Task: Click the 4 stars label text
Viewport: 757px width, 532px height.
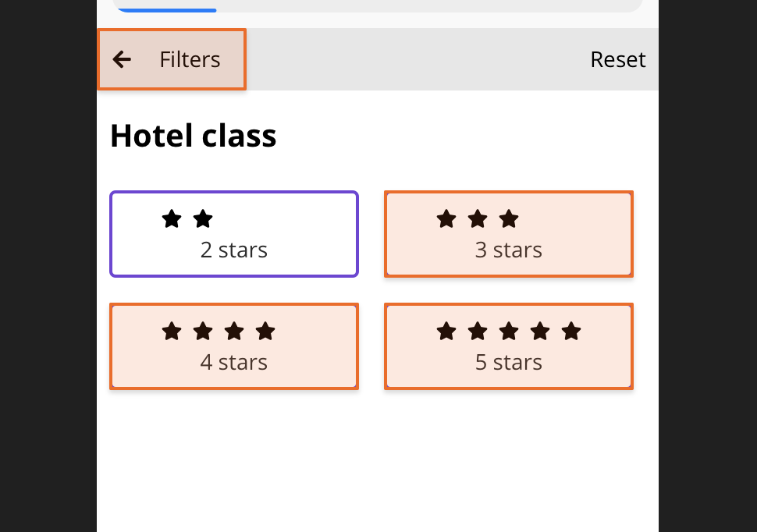Action: tap(233, 362)
